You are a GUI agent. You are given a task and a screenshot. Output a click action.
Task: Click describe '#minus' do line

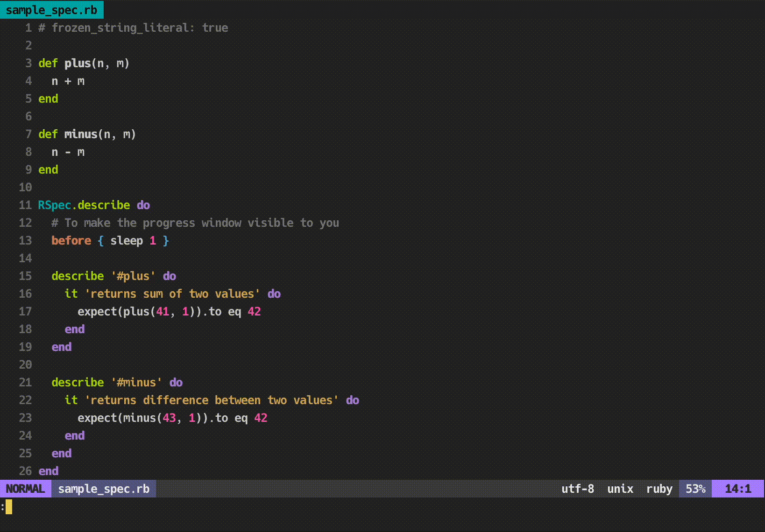(117, 382)
